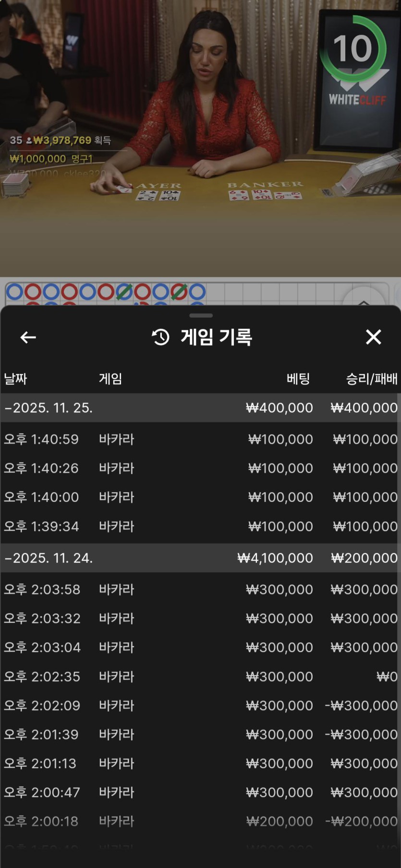The image size is (401, 868).
Task: Tap the 날짜 column header
Action: [15, 379]
